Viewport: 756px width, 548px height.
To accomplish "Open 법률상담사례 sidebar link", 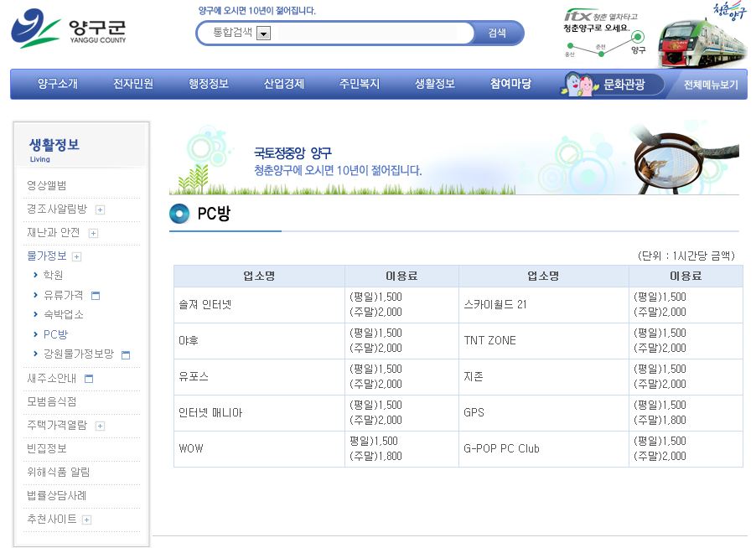I will tap(57, 495).
